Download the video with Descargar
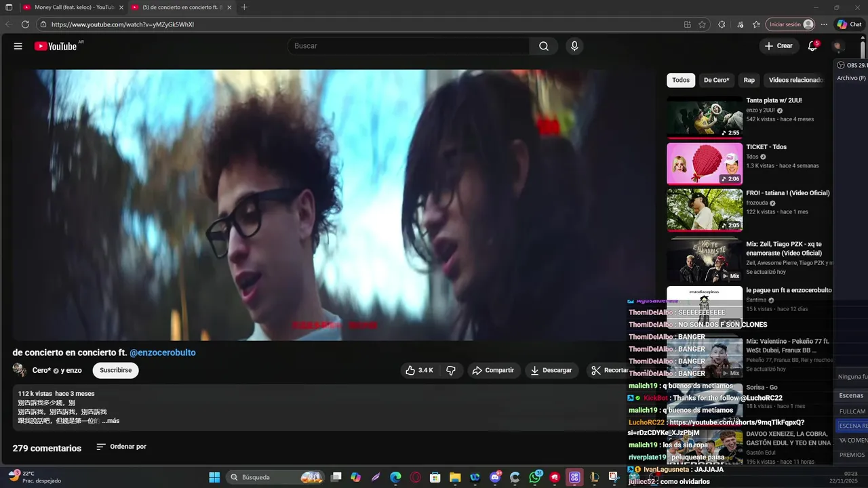868x488 pixels. click(x=551, y=370)
